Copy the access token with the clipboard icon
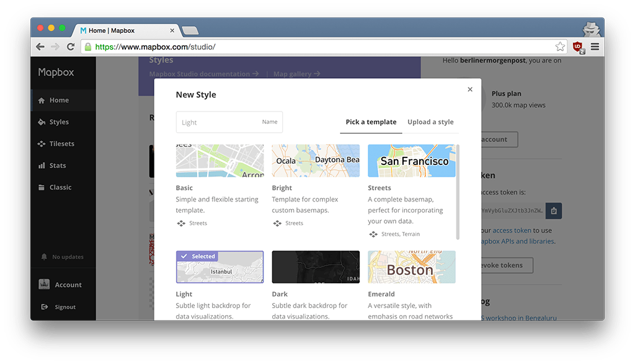 point(554,210)
